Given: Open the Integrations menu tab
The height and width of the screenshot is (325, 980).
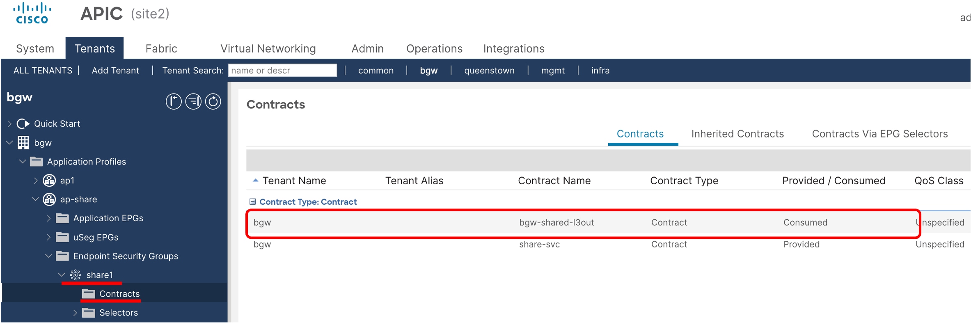Looking at the screenshot, I should [x=513, y=48].
